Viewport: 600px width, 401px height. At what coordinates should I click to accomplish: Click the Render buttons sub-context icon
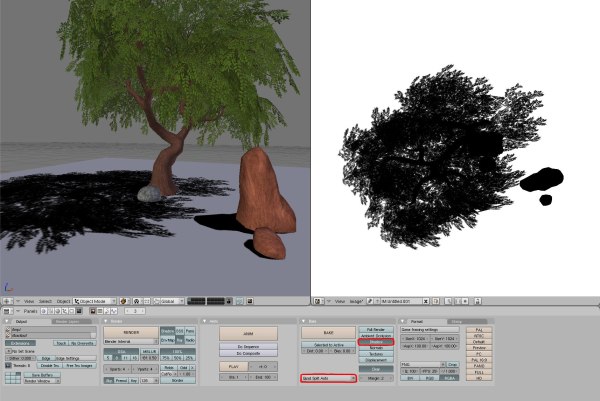(x=93, y=311)
